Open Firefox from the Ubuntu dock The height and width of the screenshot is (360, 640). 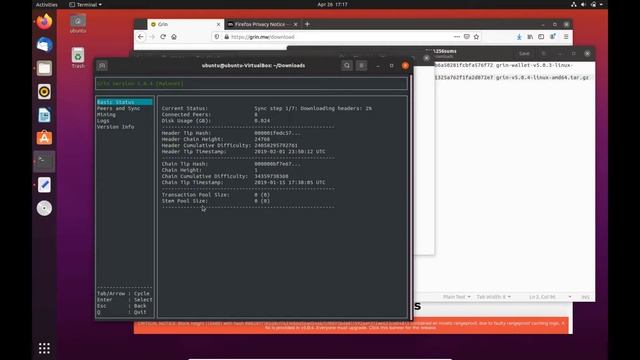[44, 21]
